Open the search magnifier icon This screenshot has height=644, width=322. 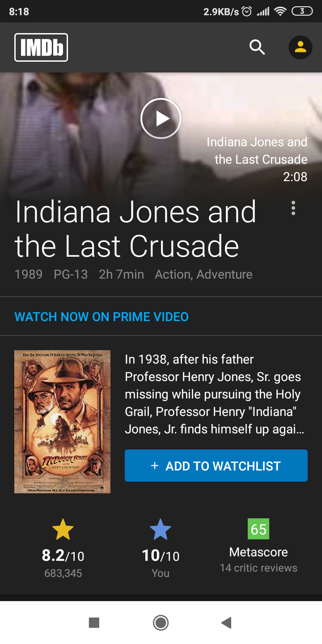coord(257,47)
